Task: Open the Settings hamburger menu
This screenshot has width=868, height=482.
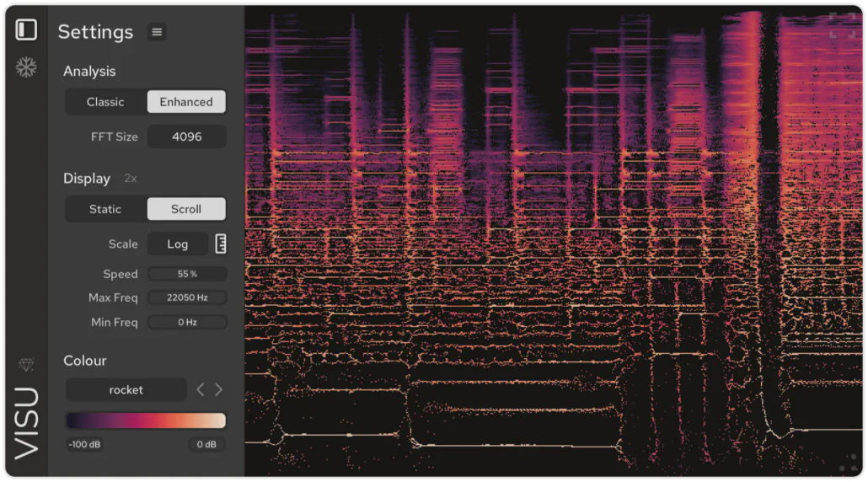Action: [x=157, y=32]
